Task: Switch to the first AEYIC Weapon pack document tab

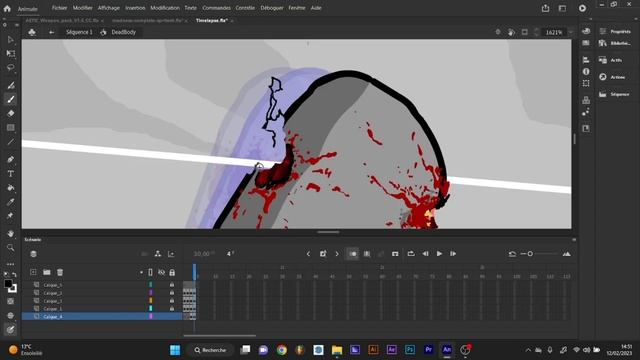Action: pos(62,20)
